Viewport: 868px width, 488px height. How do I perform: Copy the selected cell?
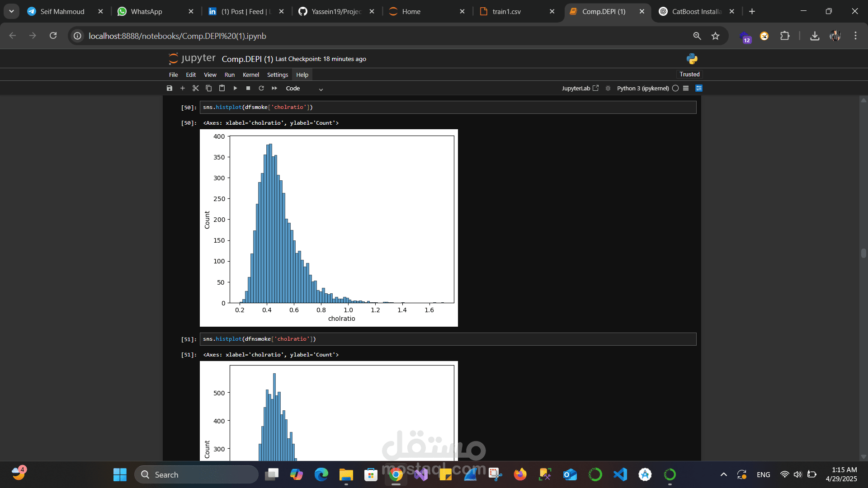208,88
